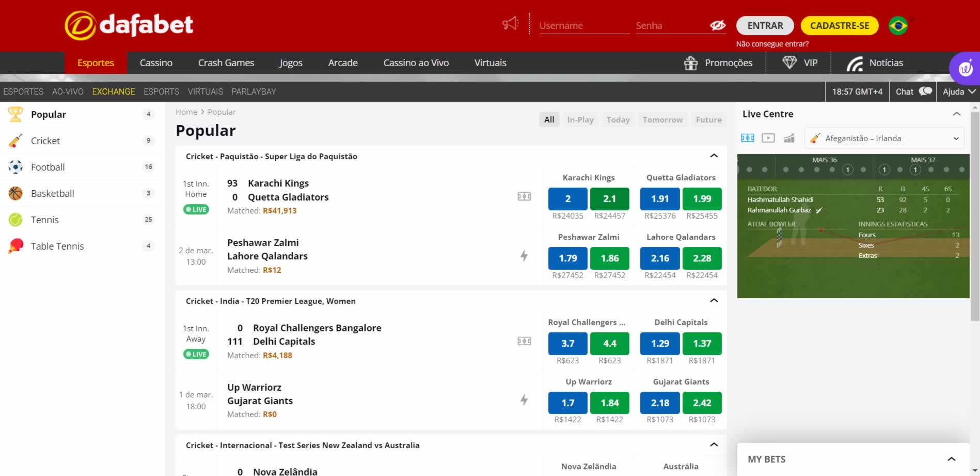Click lightning icon for Peshawar Zalmi match
Image resolution: width=980 pixels, height=476 pixels.
click(524, 256)
